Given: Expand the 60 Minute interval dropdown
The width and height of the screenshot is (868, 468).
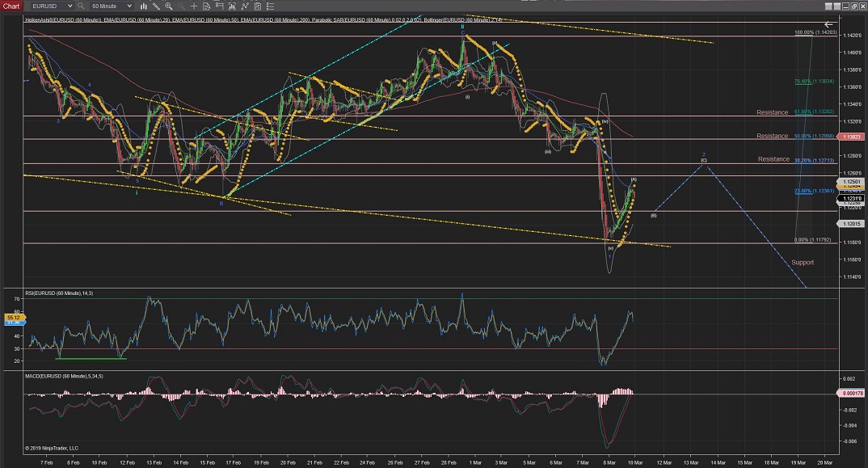Looking at the screenshot, I should [129, 6].
